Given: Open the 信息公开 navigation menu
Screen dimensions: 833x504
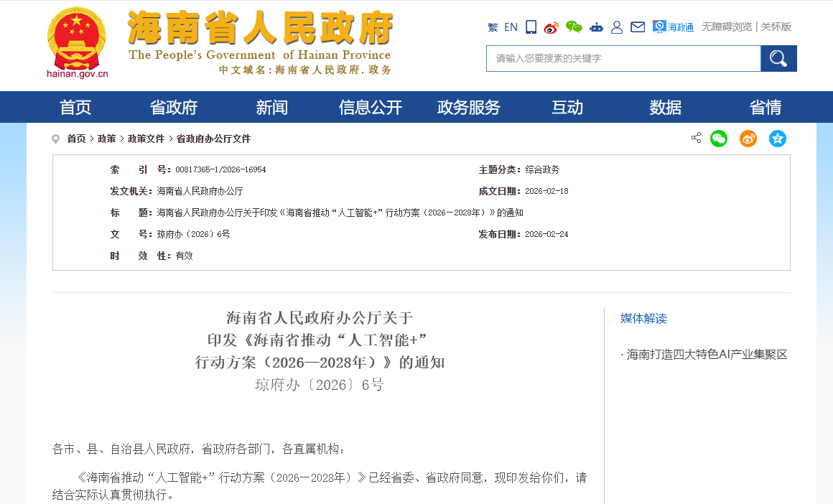Looking at the screenshot, I should tap(371, 108).
